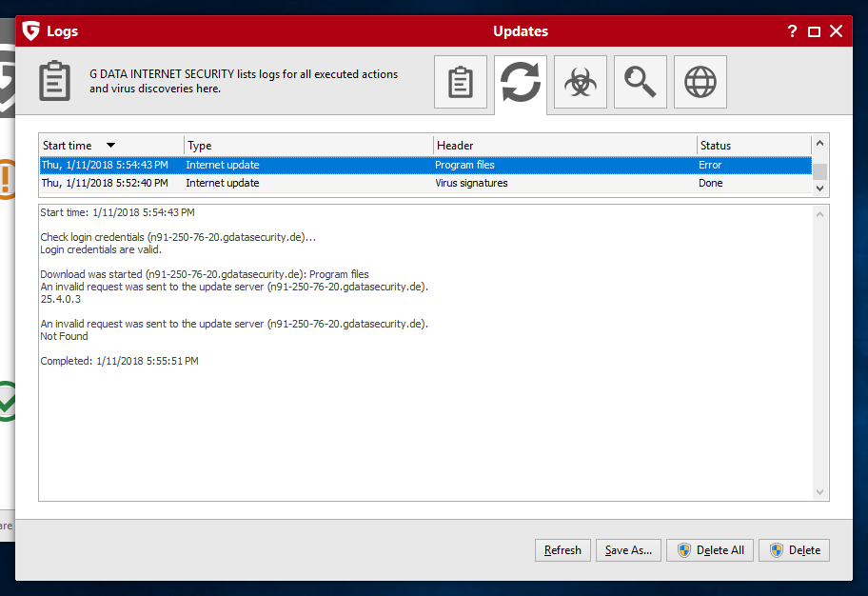This screenshot has height=596, width=868.
Task: Click details pane scroll down arrow
Action: [x=819, y=492]
